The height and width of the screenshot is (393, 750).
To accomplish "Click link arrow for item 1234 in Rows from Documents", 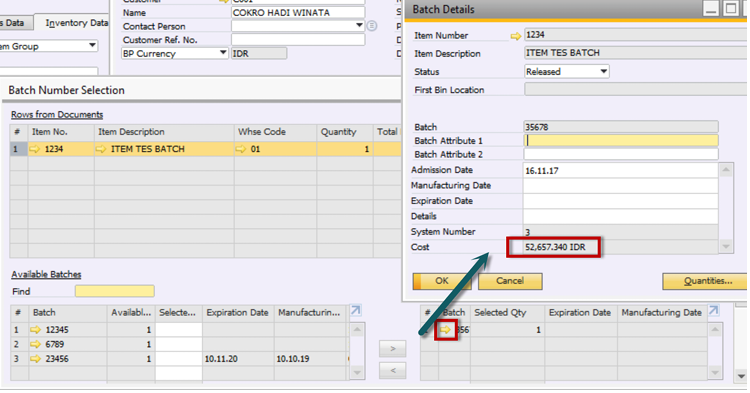I will 34,149.
